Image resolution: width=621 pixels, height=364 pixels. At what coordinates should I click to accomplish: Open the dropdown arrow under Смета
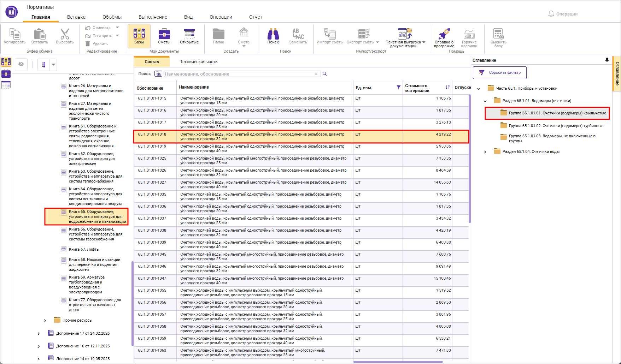(x=244, y=46)
